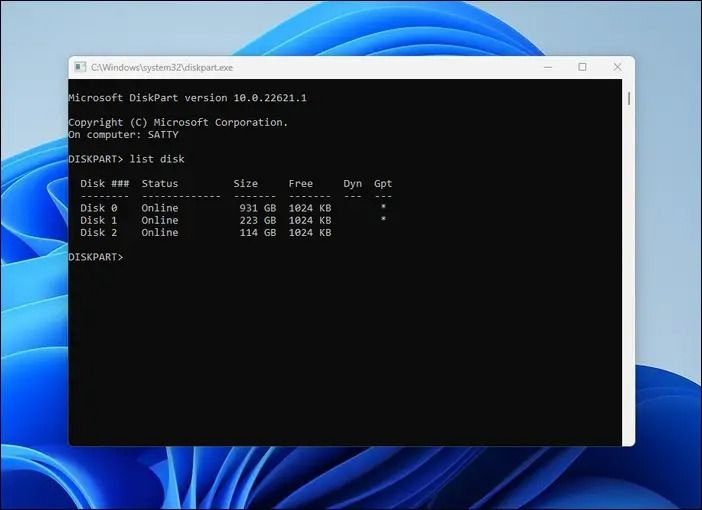Viewport: 702px width, 510px height.
Task: Click the 'Status' column header
Action: [x=160, y=184]
